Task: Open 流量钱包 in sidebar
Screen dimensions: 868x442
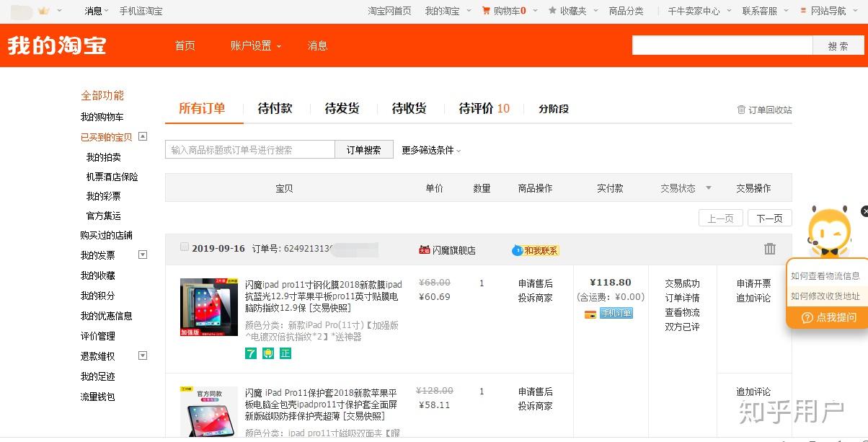Action: pos(97,397)
